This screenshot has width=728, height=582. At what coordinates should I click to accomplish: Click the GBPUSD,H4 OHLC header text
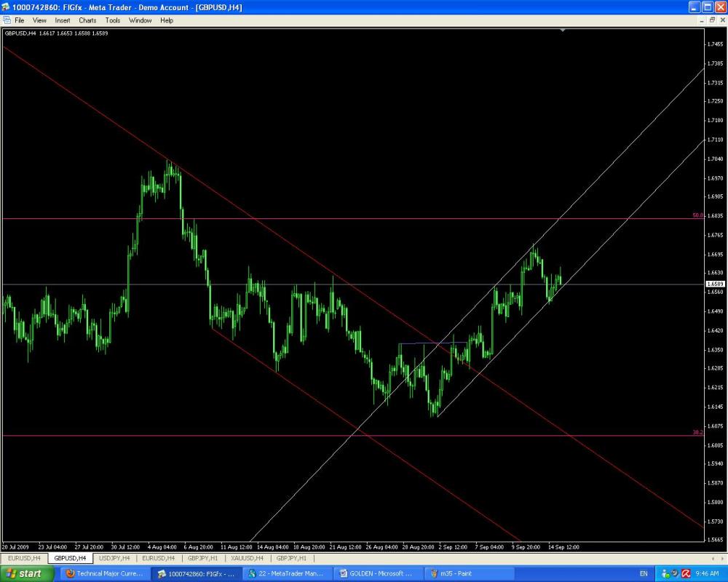coord(56,33)
